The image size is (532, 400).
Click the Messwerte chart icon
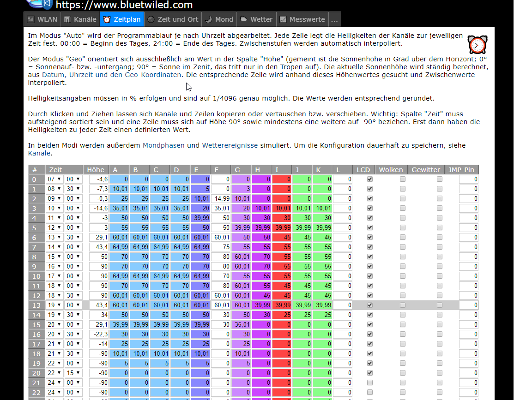[283, 19]
